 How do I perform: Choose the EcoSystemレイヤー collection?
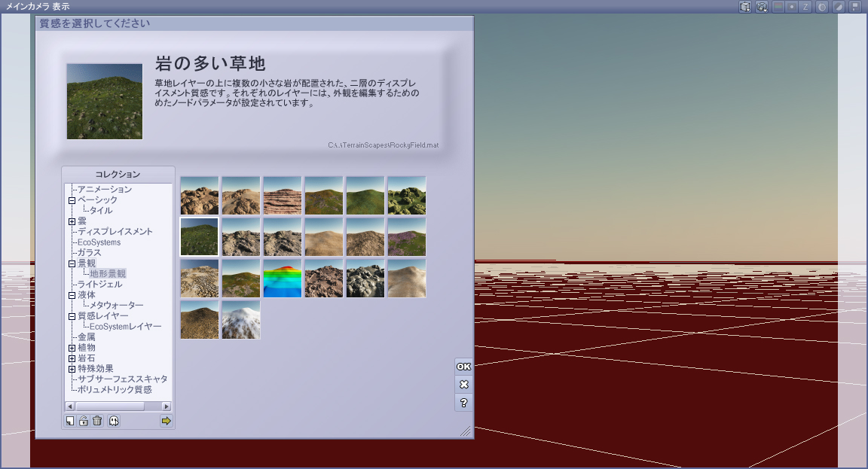[126, 326]
